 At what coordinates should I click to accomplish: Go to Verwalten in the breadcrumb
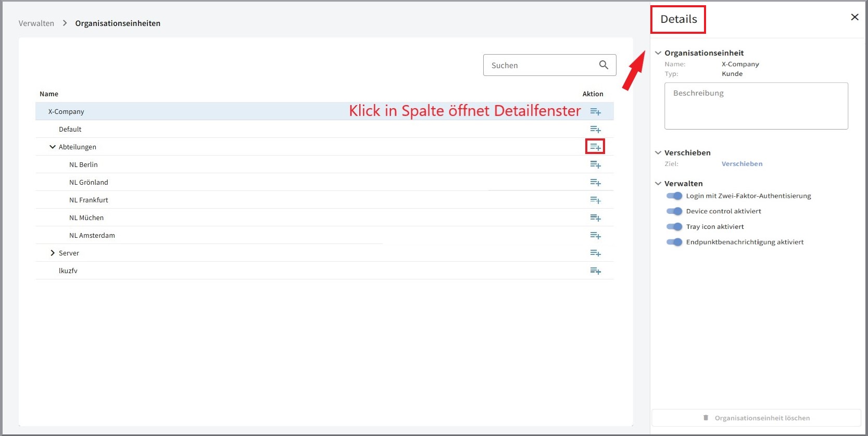pyautogui.click(x=36, y=23)
